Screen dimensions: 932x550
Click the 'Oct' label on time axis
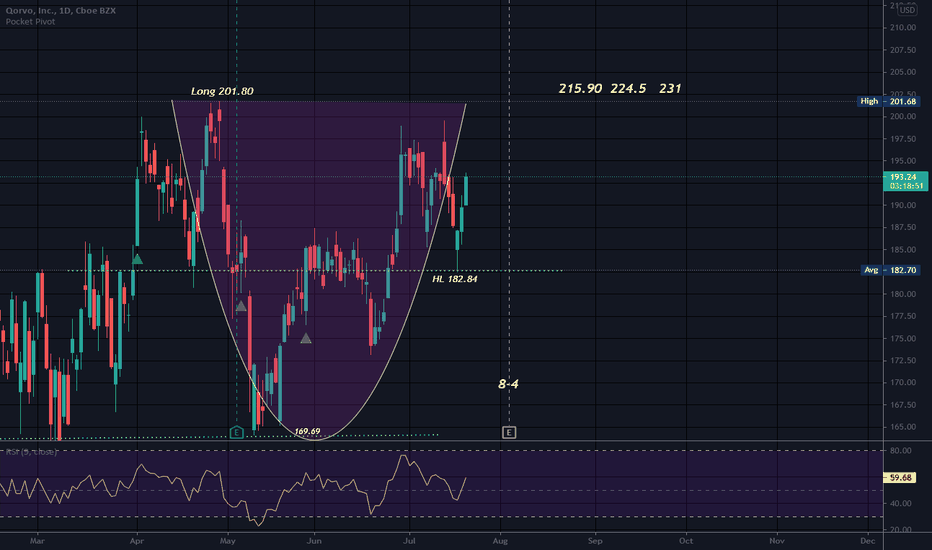(x=686, y=540)
